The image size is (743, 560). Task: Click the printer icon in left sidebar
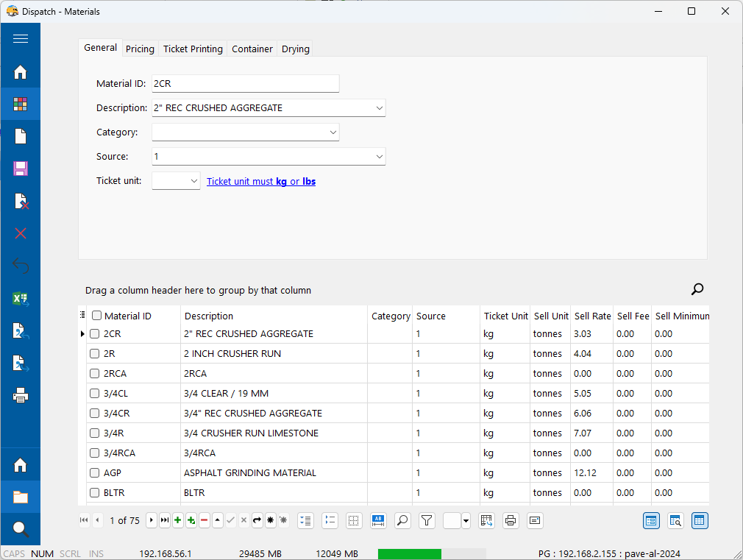[x=21, y=396]
